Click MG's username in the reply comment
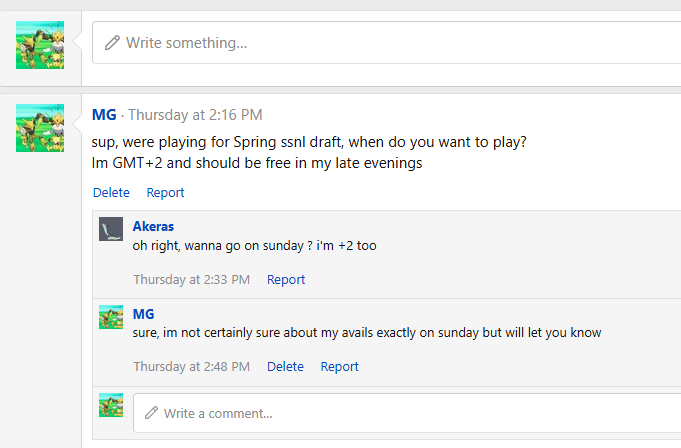 (144, 314)
